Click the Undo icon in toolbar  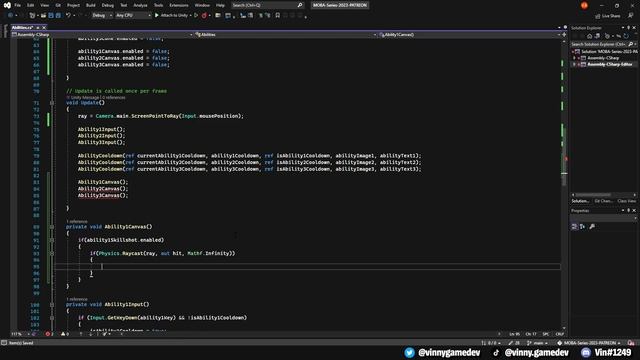pos(68,16)
